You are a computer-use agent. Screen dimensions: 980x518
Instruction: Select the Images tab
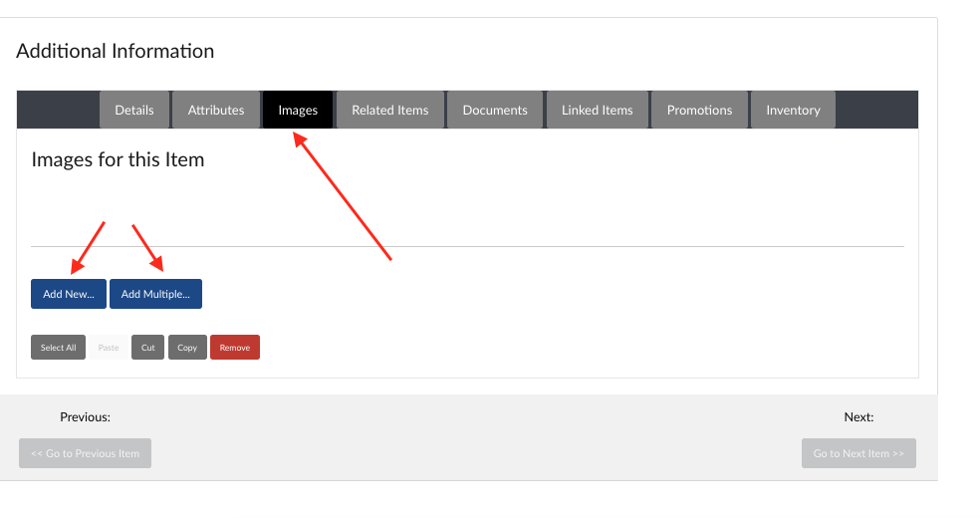[x=298, y=110]
